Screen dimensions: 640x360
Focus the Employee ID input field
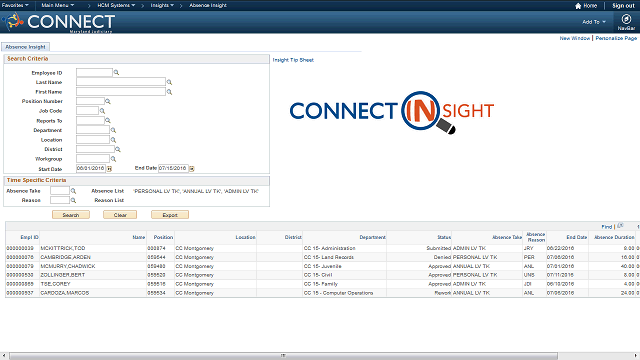[x=94, y=73]
